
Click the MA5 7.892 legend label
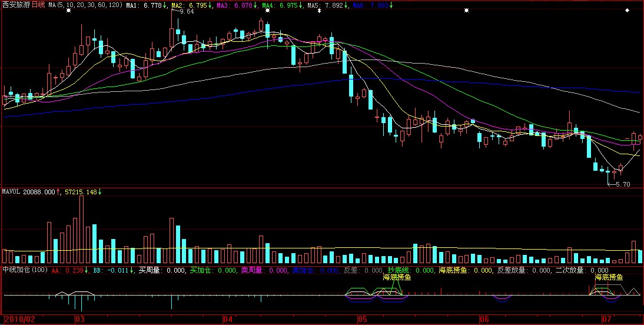pyautogui.click(x=327, y=5)
